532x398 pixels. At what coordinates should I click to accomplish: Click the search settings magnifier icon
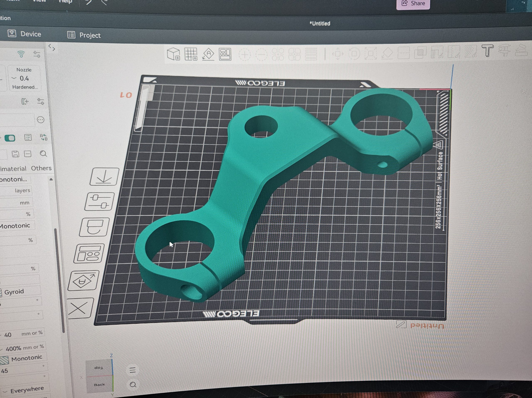pyautogui.click(x=43, y=154)
